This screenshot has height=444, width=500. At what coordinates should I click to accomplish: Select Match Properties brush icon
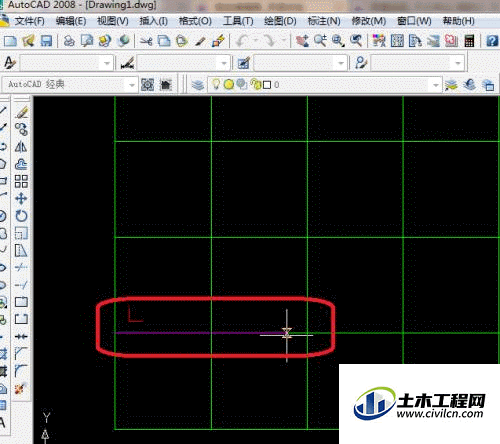click(x=200, y=41)
